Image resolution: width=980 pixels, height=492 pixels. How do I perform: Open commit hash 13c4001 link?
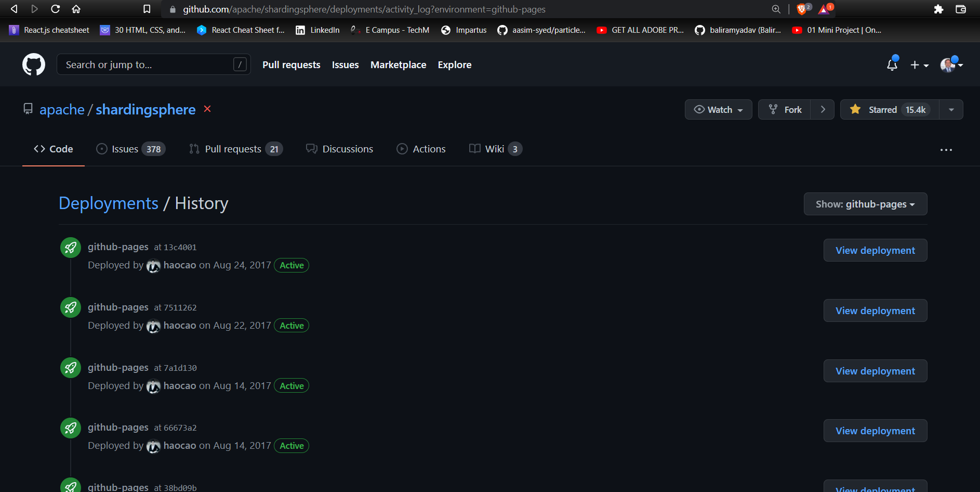pyautogui.click(x=180, y=248)
